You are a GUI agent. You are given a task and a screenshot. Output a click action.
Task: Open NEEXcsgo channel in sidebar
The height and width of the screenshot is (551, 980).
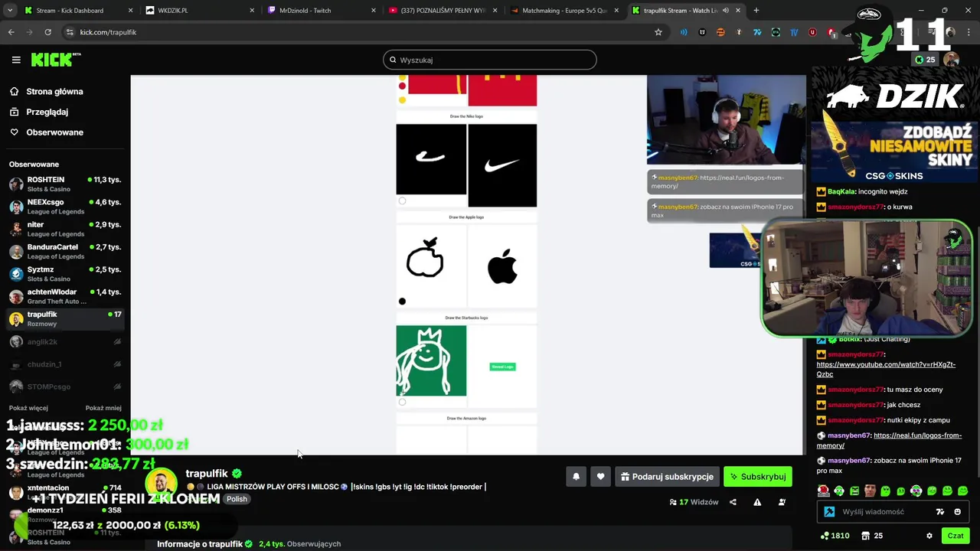point(64,207)
